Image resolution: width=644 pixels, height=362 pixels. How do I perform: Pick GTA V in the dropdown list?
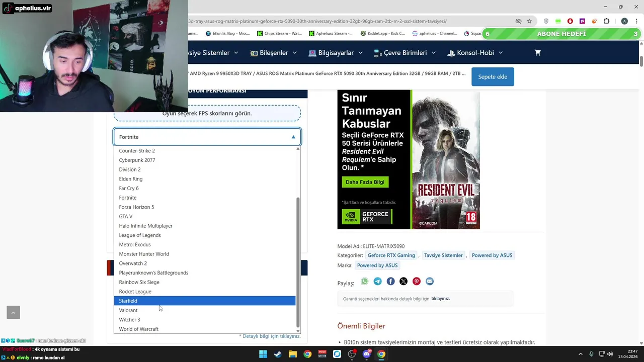[x=205, y=216]
